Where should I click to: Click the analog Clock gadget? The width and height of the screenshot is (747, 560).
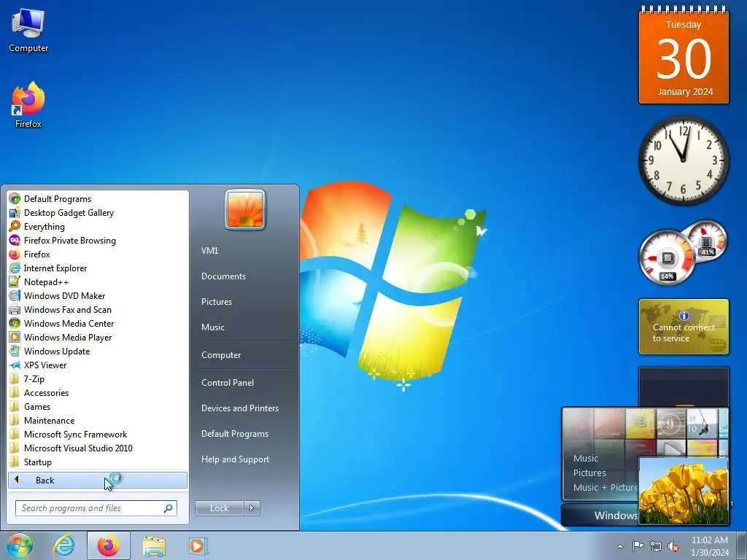coord(683,160)
